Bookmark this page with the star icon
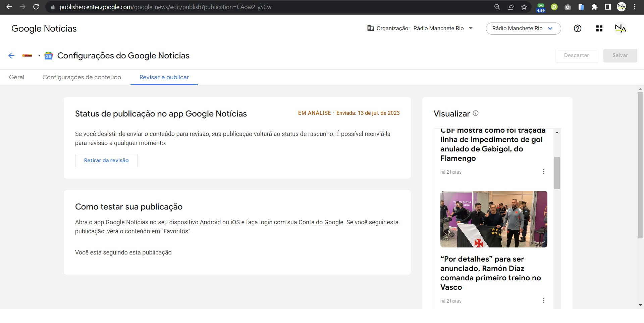Image resolution: width=644 pixels, height=323 pixels. coord(524,7)
